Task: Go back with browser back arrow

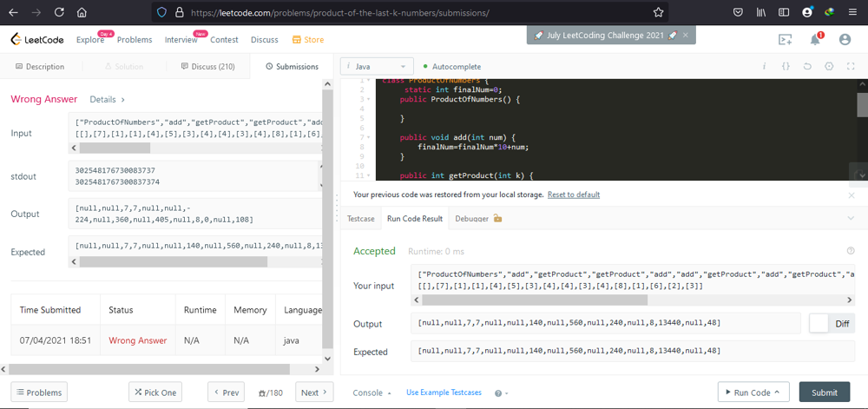Action: [13, 12]
